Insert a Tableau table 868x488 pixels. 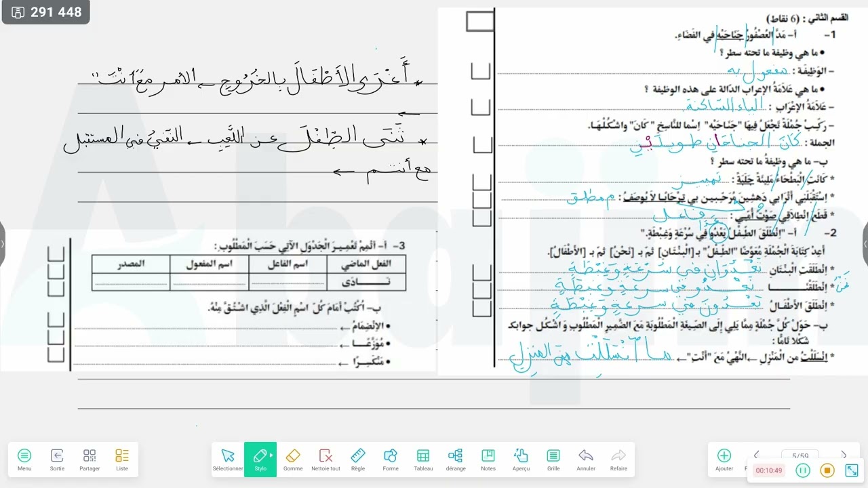[423, 460]
